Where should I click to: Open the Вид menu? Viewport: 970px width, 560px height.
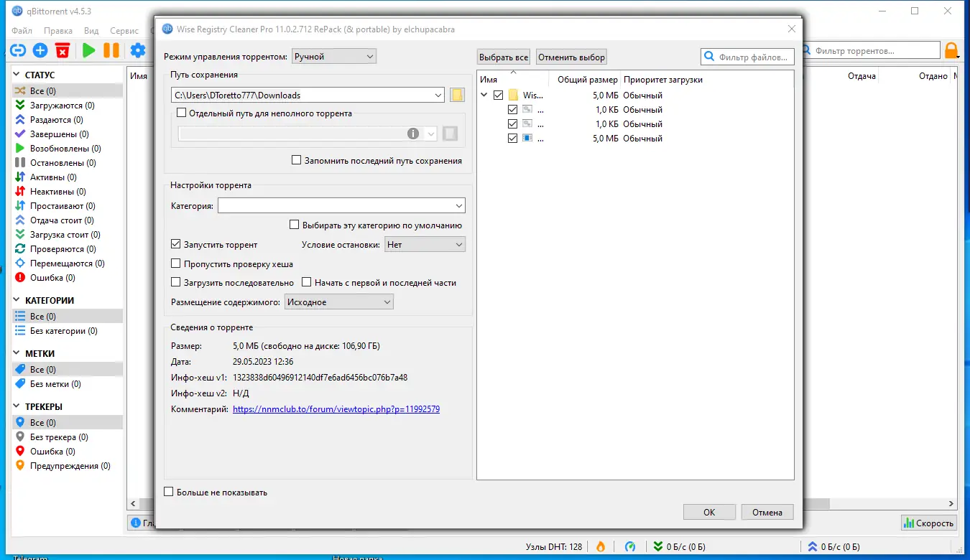(91, 31)
